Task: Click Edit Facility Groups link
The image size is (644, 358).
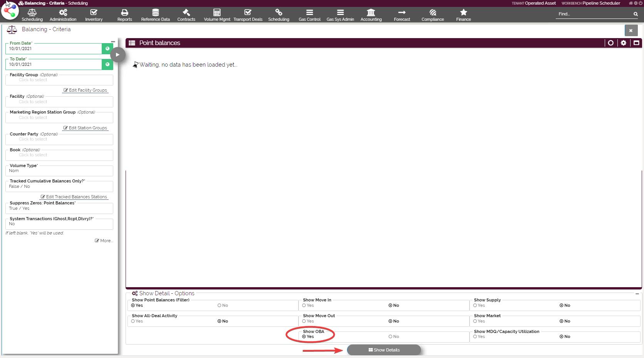Action: click(85, 90)
